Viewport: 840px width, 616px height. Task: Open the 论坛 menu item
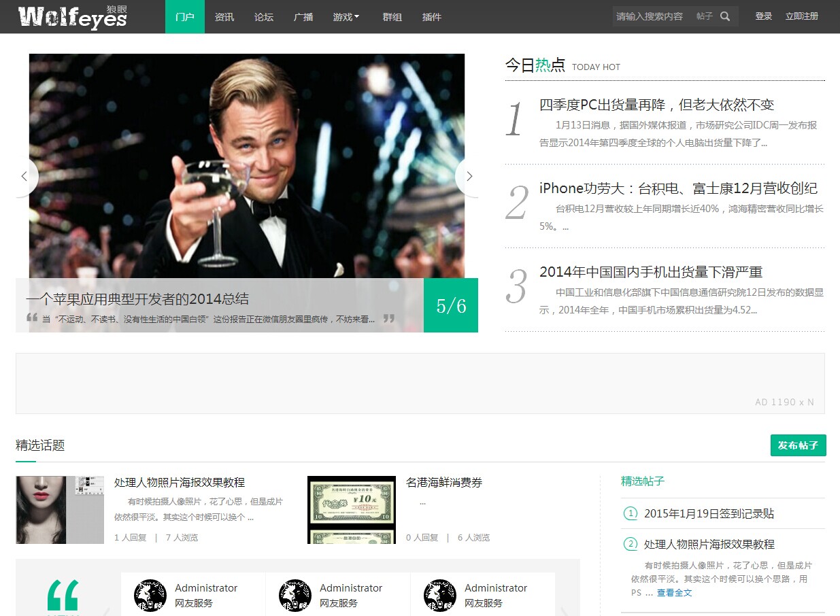pos(264,17)
